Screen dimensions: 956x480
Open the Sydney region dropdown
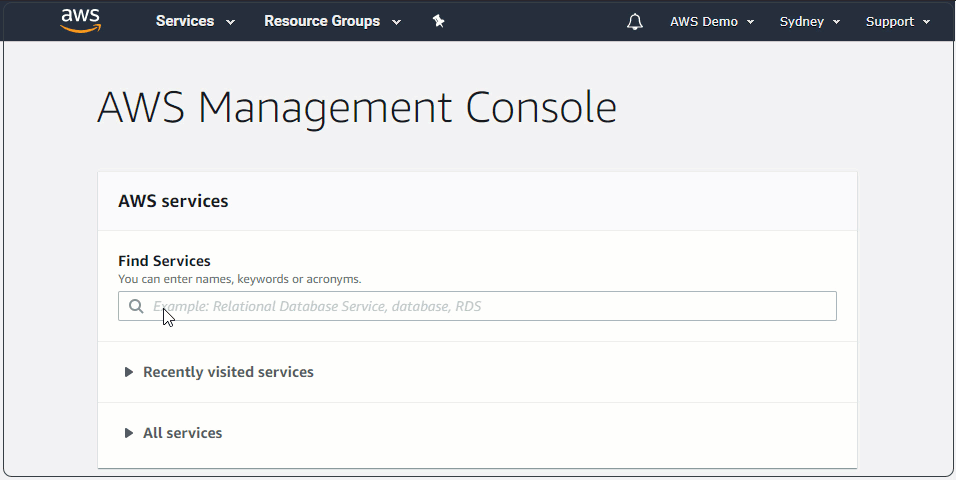coord(810,21)
